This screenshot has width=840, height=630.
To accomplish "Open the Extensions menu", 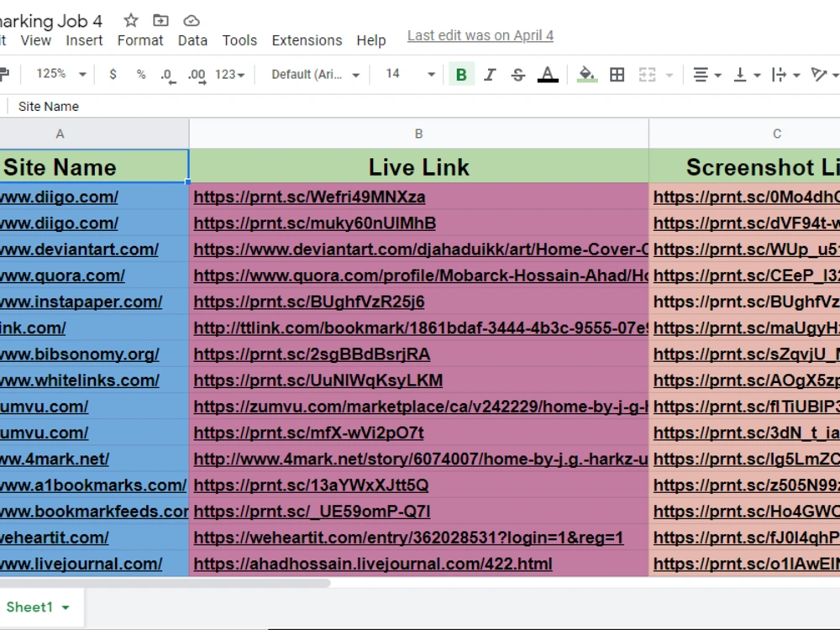I will 307,40.
